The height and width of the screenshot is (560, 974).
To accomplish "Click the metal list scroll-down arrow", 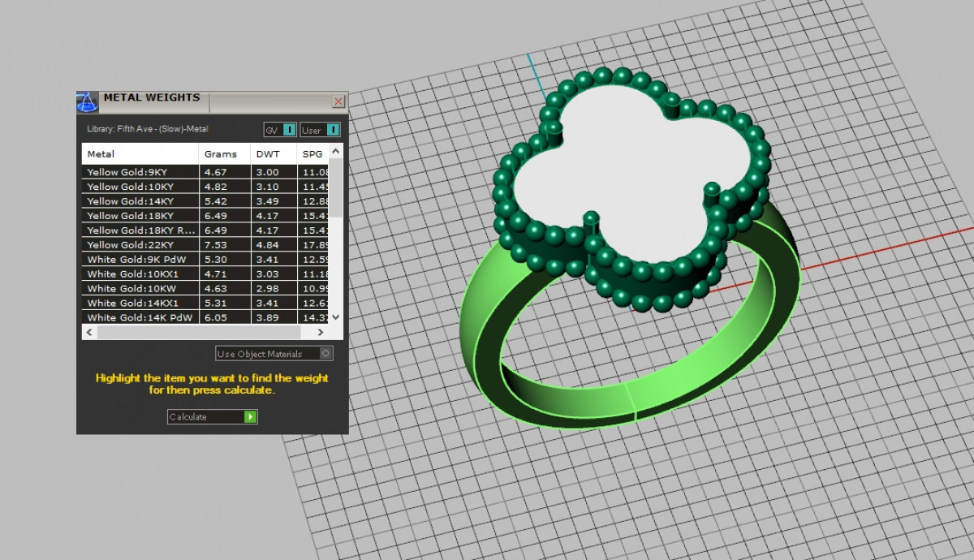I will pos(336,318).
